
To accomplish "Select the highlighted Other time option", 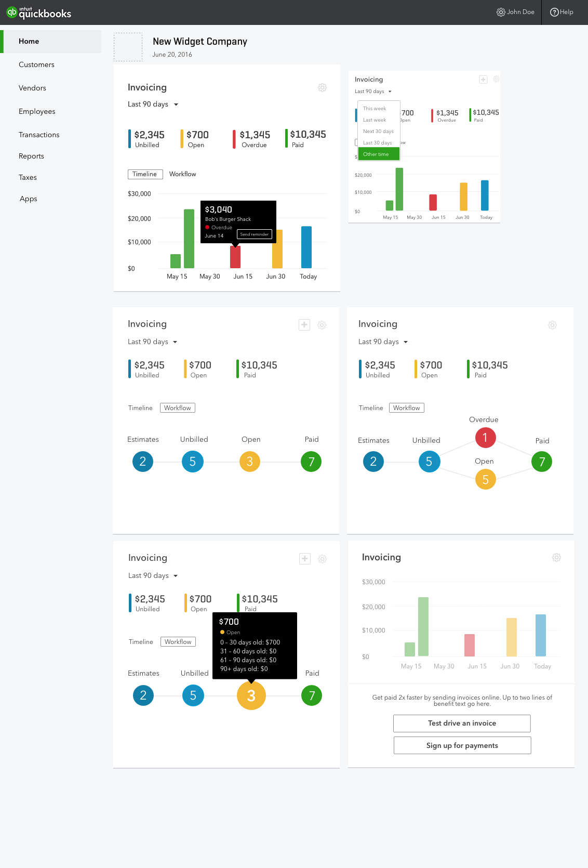I will tap(379, 154).
